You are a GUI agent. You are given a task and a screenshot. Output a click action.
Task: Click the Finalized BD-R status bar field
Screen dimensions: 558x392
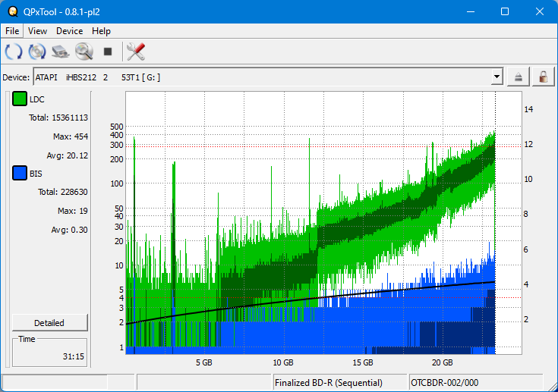[x=339, y=383]
